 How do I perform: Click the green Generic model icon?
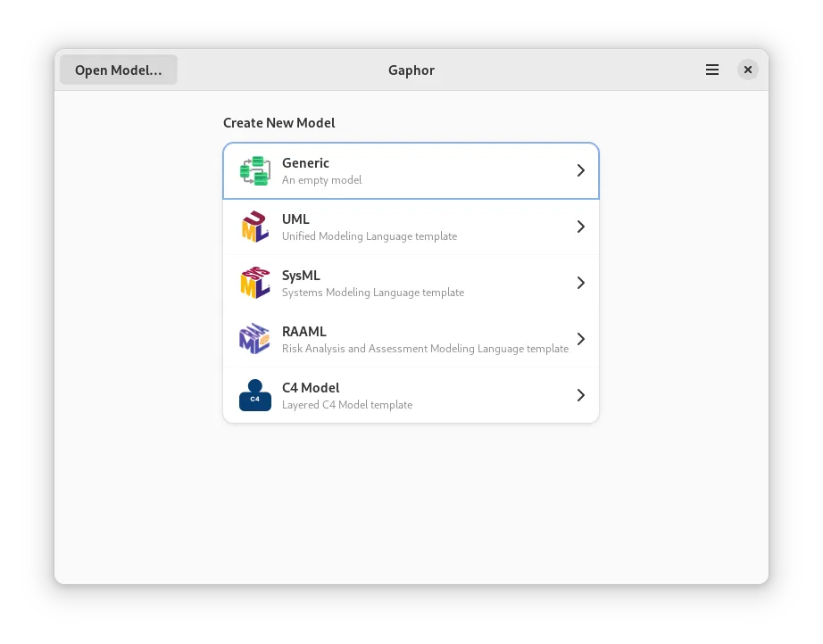(254, 170)
